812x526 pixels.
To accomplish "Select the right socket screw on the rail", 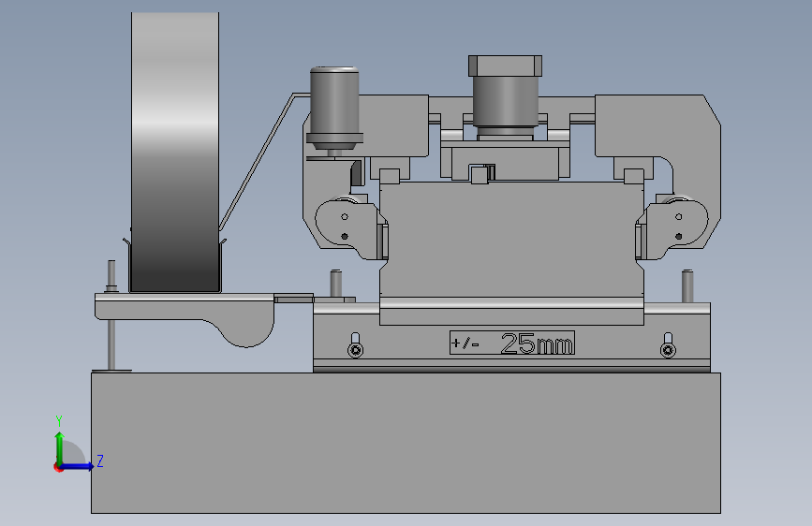I will 668,349.
